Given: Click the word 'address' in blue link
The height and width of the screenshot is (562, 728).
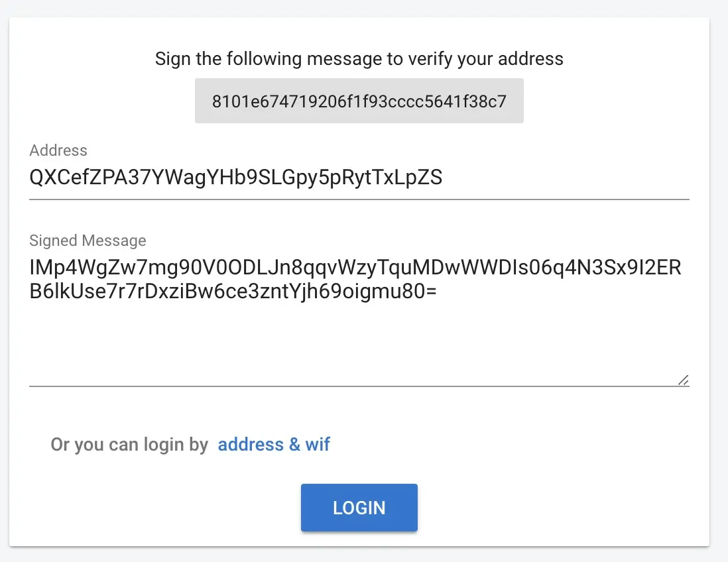Looking at the screenshot, I should [x=251, y=445].
